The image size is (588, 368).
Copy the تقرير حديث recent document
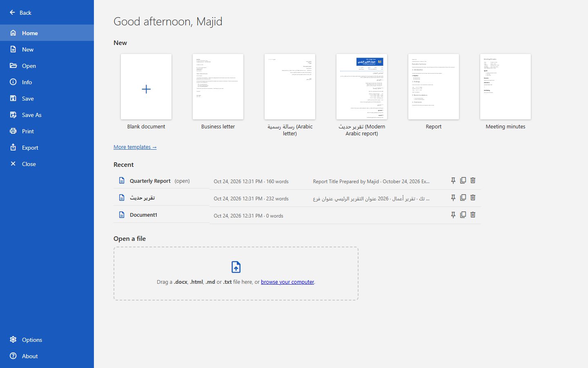(x=463, y=198)
